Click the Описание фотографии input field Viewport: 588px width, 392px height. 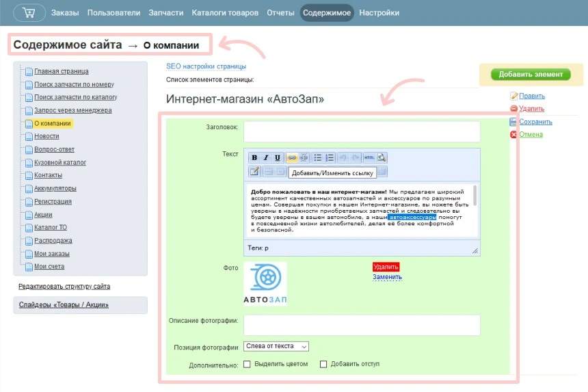362,325
